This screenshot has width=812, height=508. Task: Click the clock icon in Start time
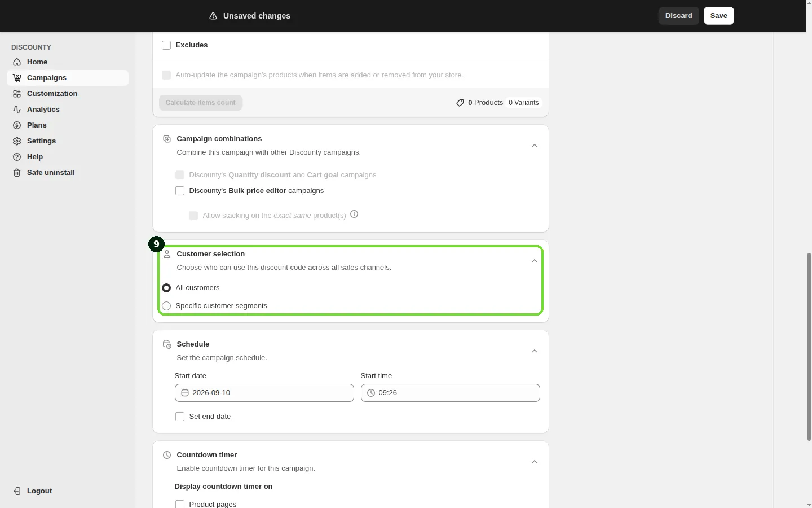(x=371, y=393)
